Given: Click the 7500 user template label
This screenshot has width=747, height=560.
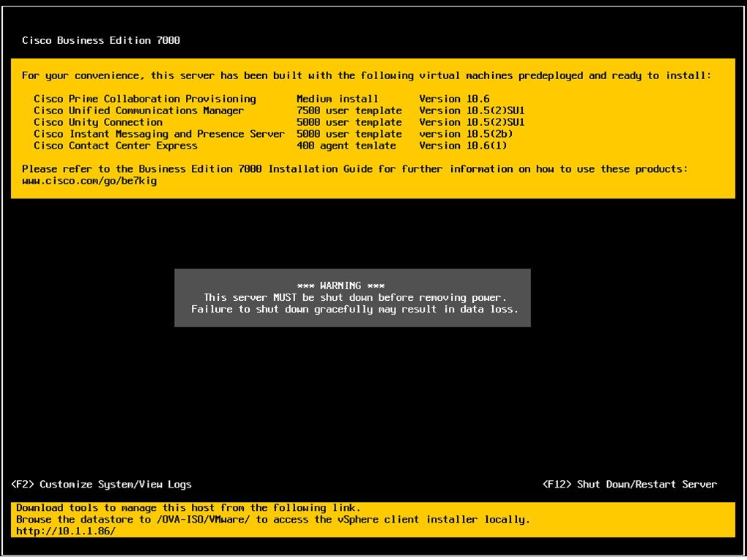Looking at the screenshot, I should click(x=349, y=110).
